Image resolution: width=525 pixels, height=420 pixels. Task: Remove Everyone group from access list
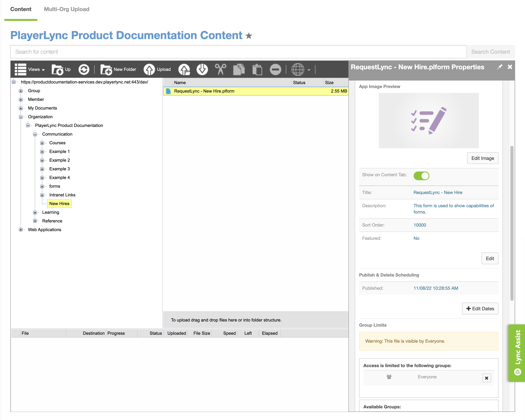tap(486, 378)
